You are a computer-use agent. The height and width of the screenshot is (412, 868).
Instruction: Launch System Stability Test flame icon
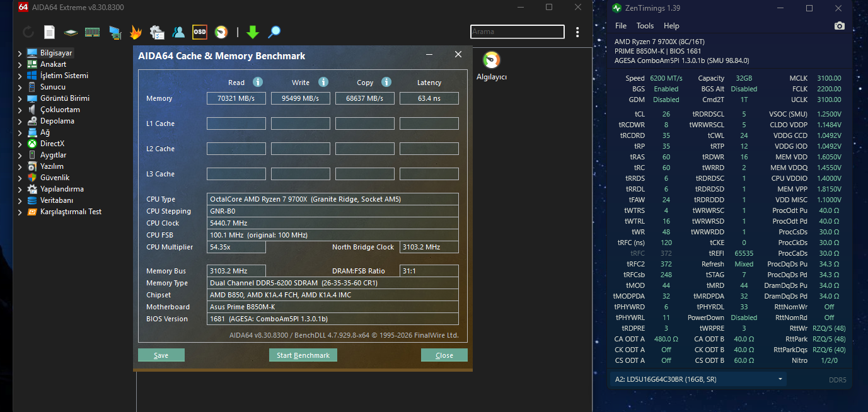pyautogui.click(x=136, y=32)
